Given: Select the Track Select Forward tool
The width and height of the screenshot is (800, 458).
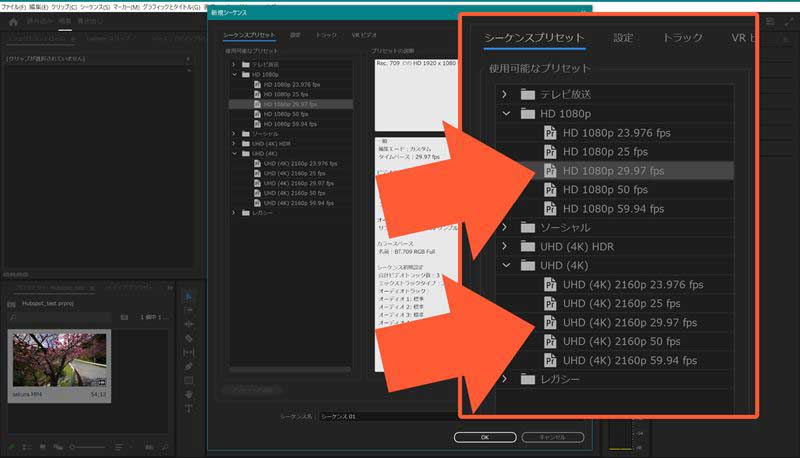Looking at the screenshot, I should click(x=188, y=310).
